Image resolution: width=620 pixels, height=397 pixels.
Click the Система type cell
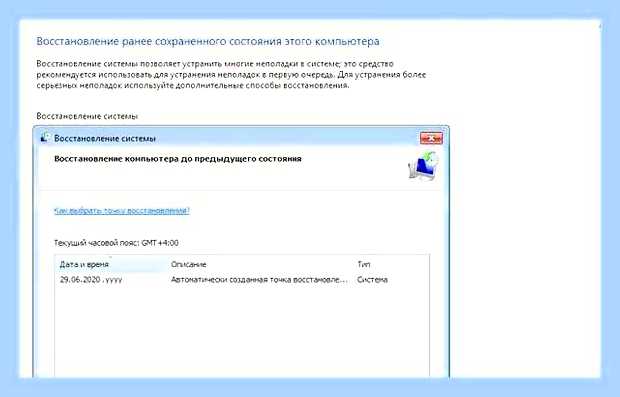coord(372,280)
